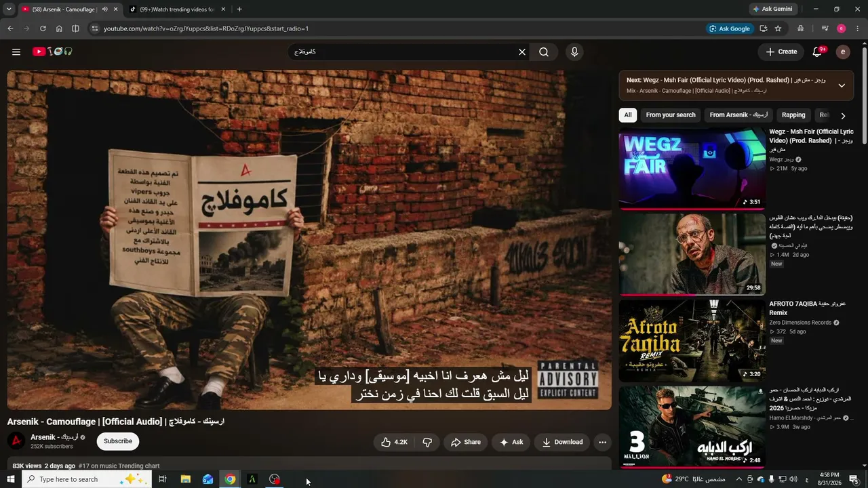Open the taskbar clock and calendar
This screenshot has width=868, height=488.
coord(829,479)
